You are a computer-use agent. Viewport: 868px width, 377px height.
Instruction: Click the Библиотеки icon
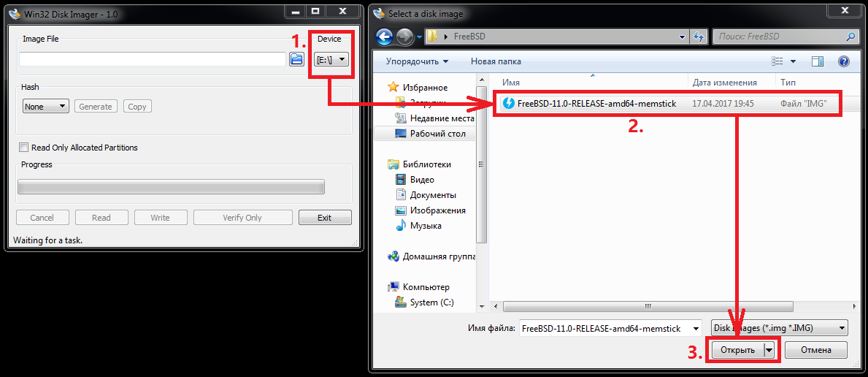pyautogui.click(x=393, y=164)
